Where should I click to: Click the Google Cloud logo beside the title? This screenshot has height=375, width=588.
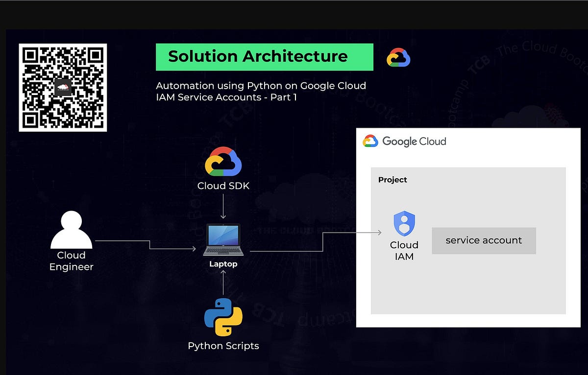pos(398,57)
